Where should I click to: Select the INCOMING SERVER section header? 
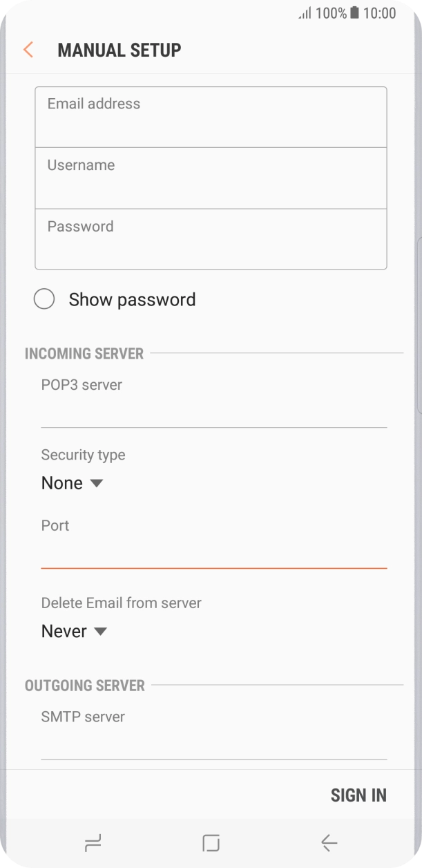(84, 353)
